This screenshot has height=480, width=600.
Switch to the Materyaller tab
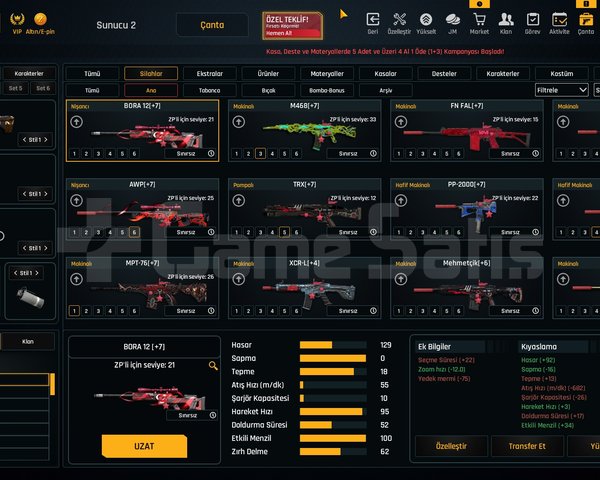click(327, 73)
